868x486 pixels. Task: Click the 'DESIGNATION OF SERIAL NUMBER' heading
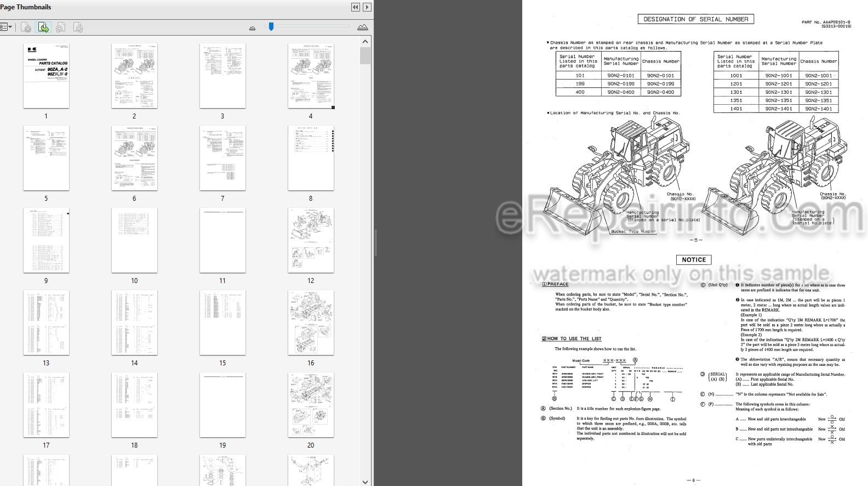(x=695, y=19)
